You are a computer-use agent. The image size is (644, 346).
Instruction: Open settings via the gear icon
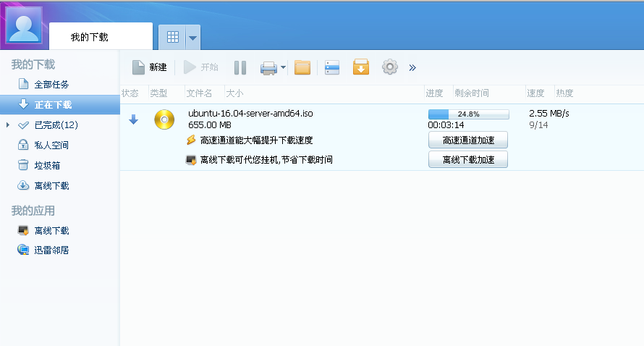390,67
